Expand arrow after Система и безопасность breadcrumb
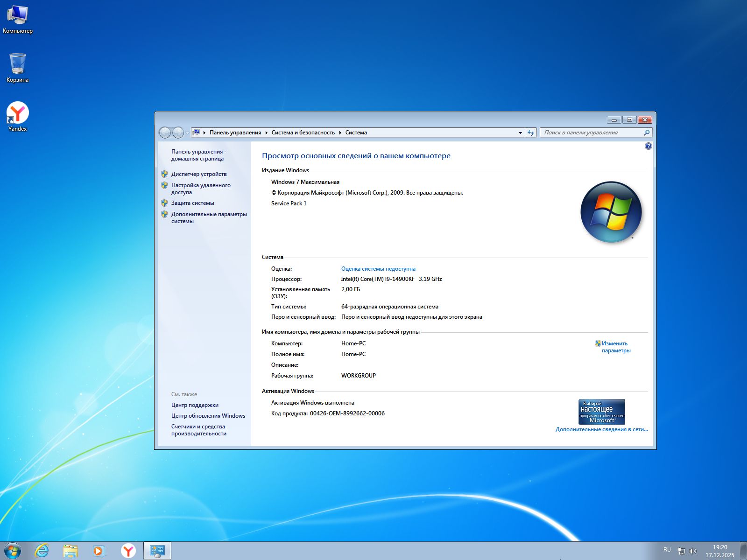The width and height of the screenshot is (747, 560). click(340, 133)
